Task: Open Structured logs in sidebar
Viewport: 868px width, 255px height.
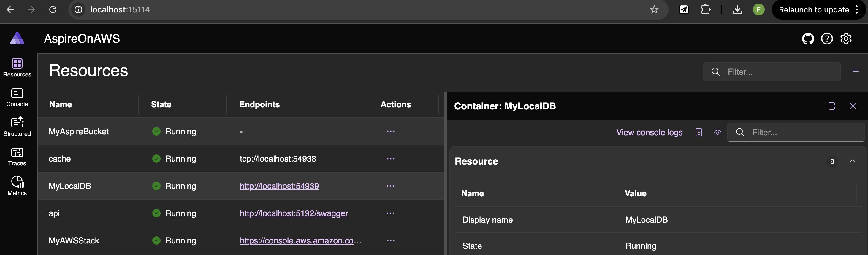Action: pyautogui.click(x=17, y=127)
